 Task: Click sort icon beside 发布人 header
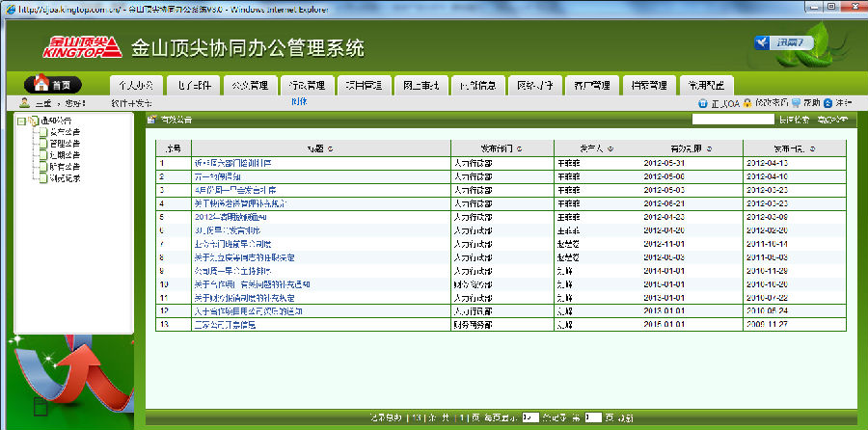611,149
